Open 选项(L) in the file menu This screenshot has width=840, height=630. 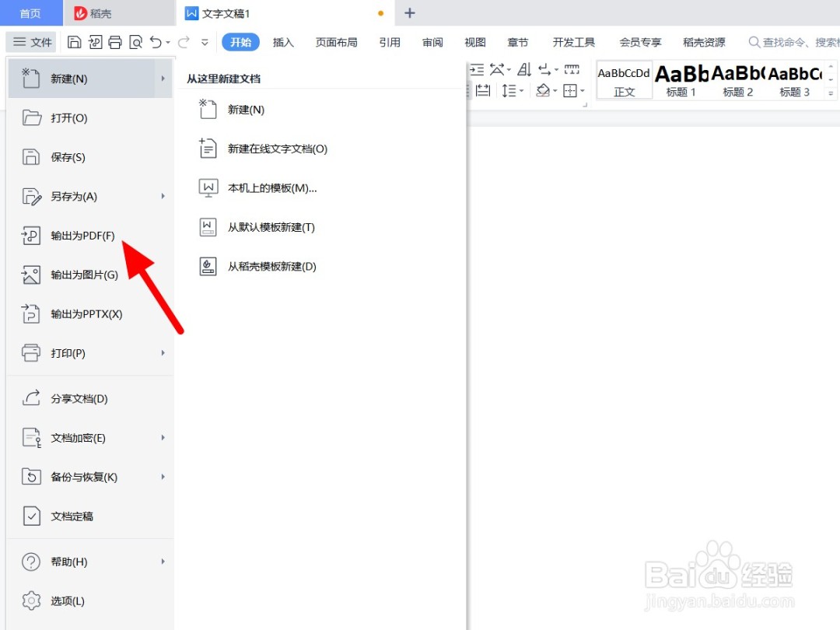90,601
